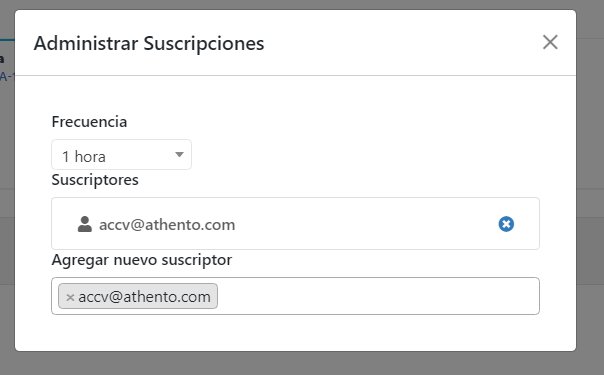Click the Suscriptores label
604x375 pixels.
click(x=95, y=180)
